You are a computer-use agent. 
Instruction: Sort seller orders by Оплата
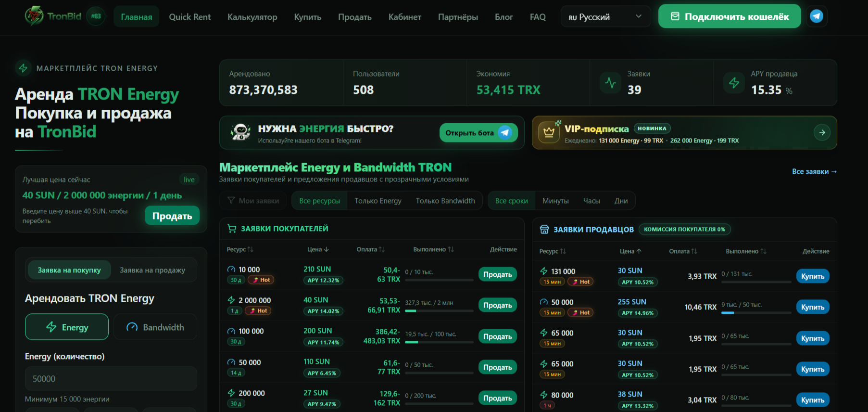pos(683,251)
